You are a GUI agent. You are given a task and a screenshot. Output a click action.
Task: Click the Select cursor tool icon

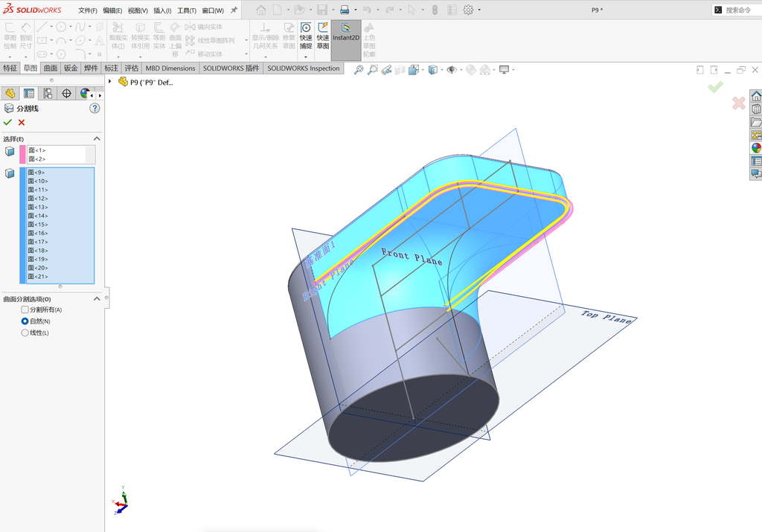pos(412,10)
